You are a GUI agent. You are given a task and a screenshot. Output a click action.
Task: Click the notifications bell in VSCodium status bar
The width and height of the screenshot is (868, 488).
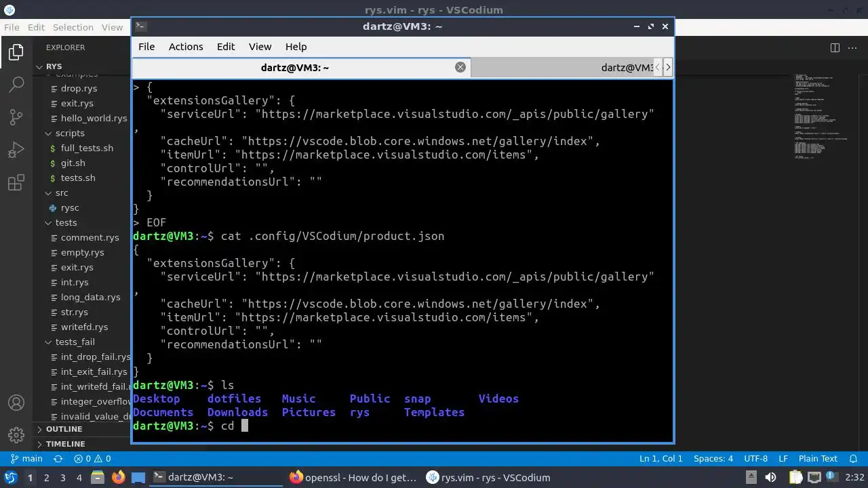852,459
